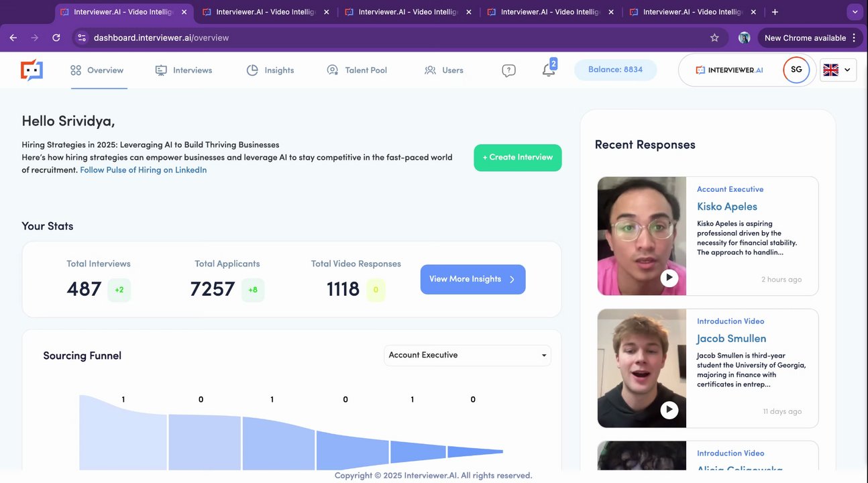Open the tab search chevron
The width and height of the screenshot is (868, 483).
point(855,12)
